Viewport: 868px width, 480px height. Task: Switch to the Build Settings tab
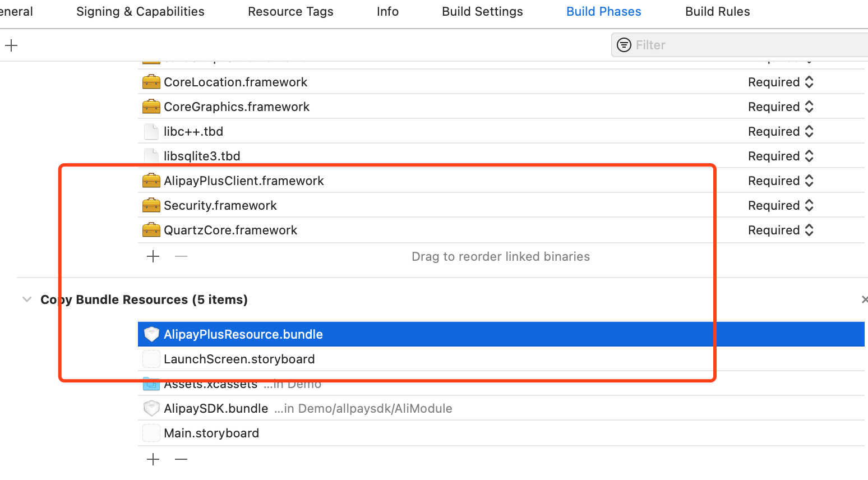point(482,12)
